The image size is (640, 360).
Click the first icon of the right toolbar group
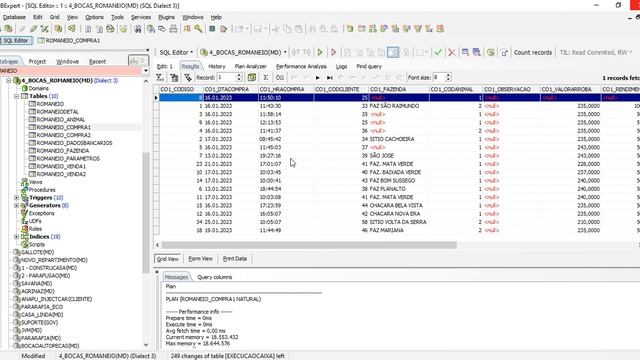(x=350, y=29)
